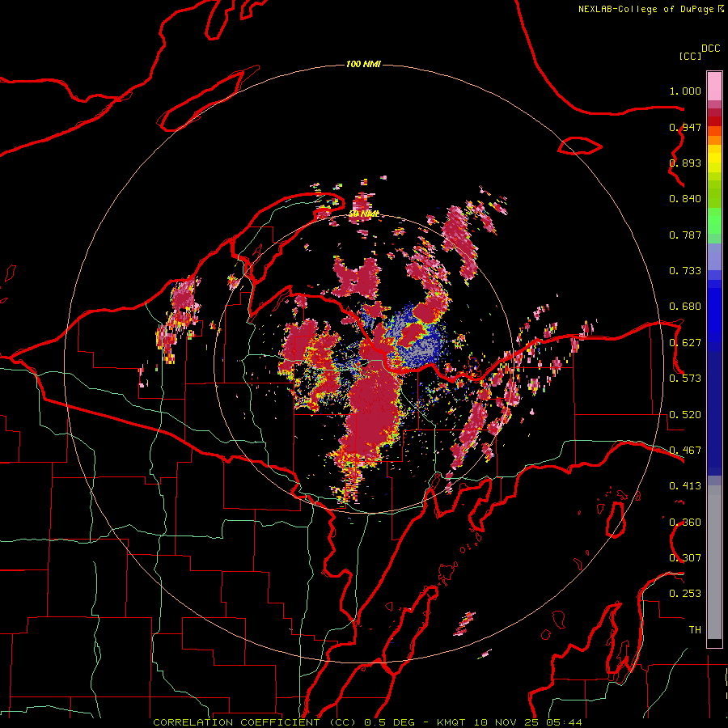Click the 0.253 scale value
Viewport: 728px width, 728px height.
point(685,594)
